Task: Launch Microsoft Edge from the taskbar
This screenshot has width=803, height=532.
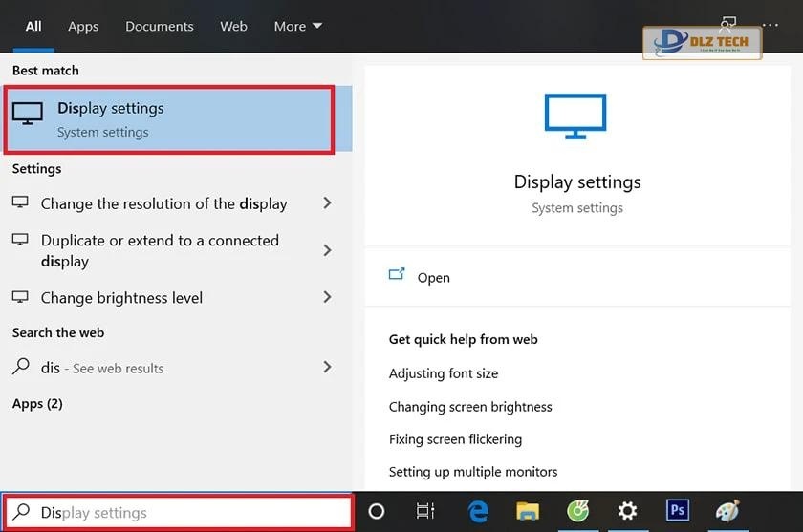Action: (478, 512)
